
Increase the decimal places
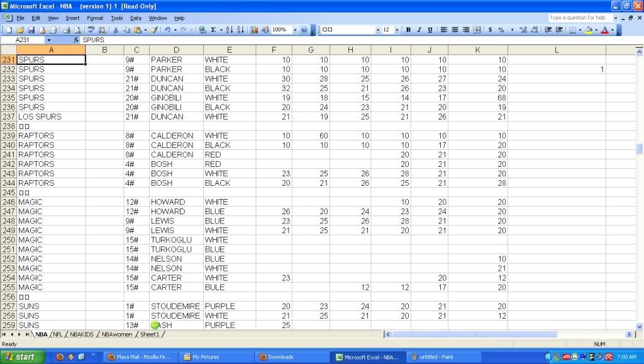523,30
